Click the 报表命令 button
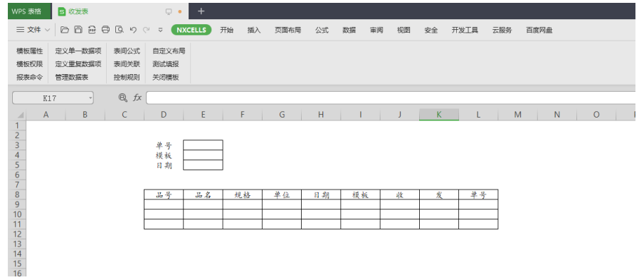The width and height of the screenshot is (644, 280). pos(30,77)
